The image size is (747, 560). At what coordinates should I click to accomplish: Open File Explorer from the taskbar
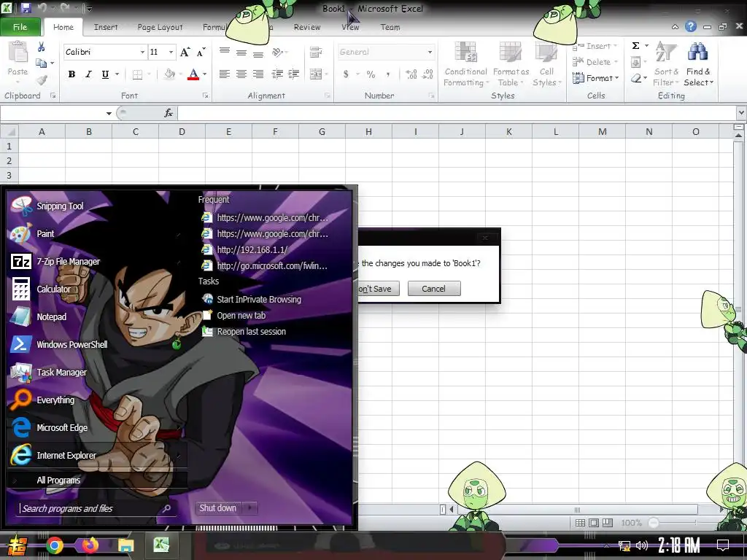[125, 545]
